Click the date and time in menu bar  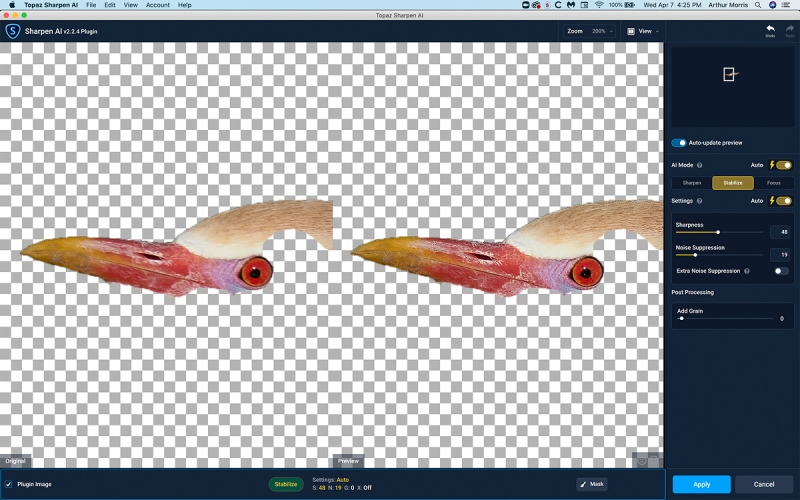(672, 5)
